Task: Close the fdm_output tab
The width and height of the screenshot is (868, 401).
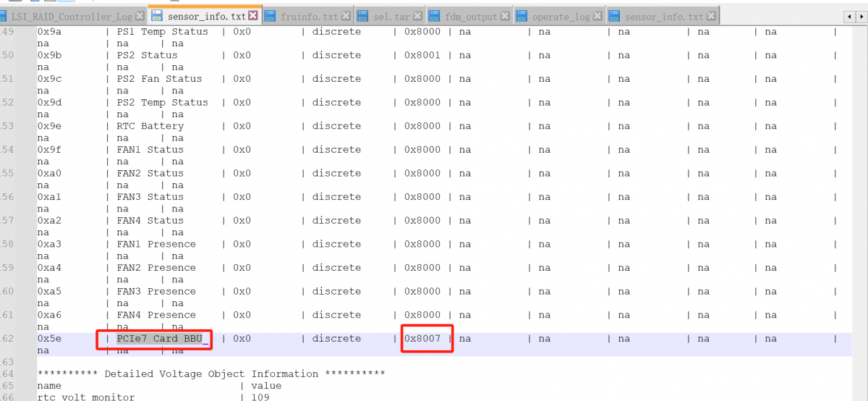Action: pyautogui.click(x=505, y=16)
